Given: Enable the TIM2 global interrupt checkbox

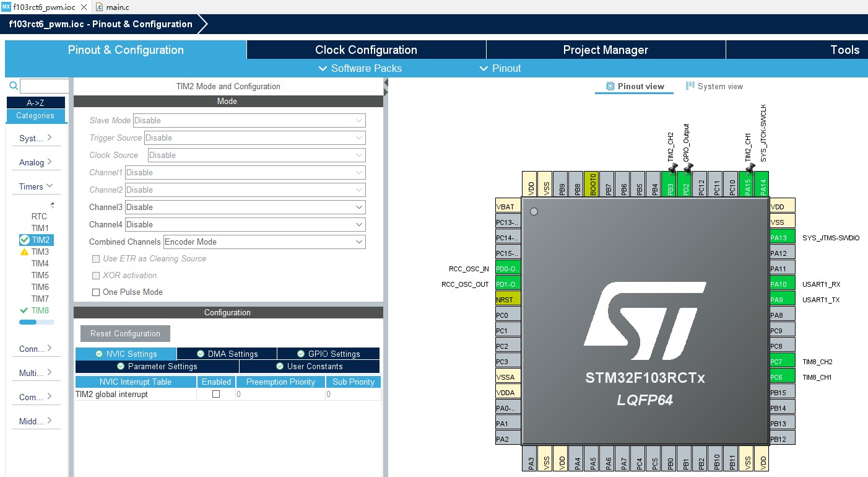Looking at the screenshot, I should (216, 394).
